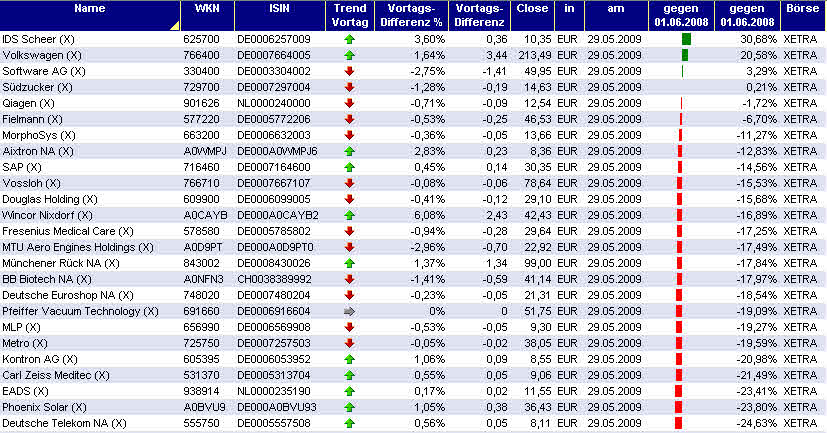Click red down arrow for MLP

(x=349, y=327)
